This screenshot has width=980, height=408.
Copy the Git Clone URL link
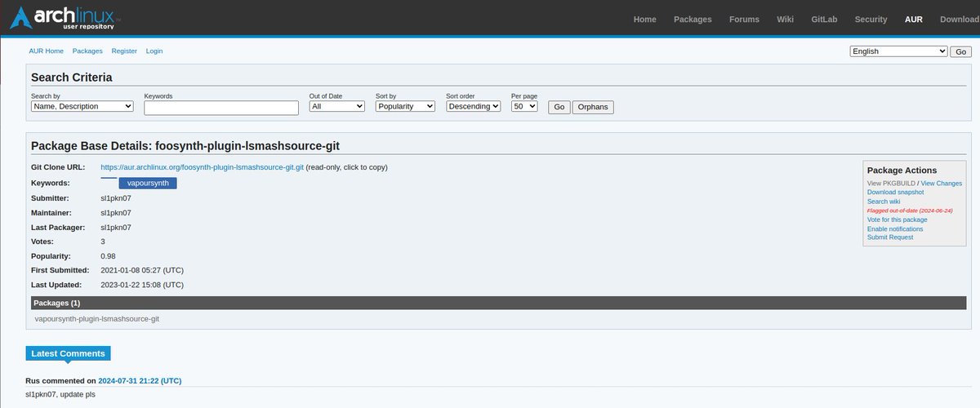(x=203, y=167)
